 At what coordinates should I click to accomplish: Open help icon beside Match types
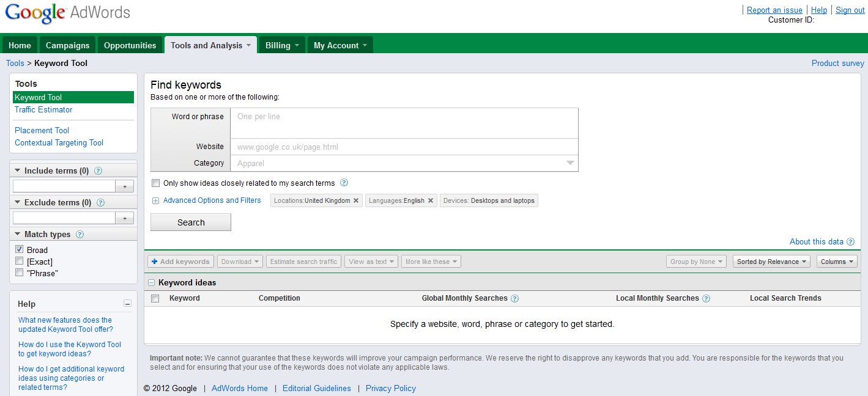click(80, 235)
